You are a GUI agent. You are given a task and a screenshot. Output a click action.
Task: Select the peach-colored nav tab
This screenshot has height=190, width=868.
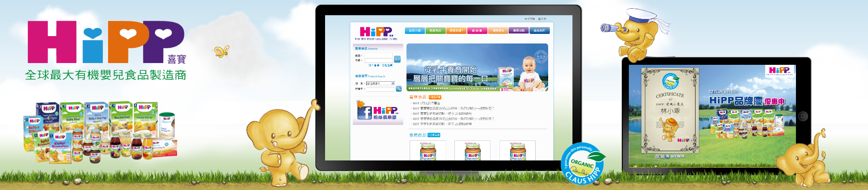tap(498, 30)
